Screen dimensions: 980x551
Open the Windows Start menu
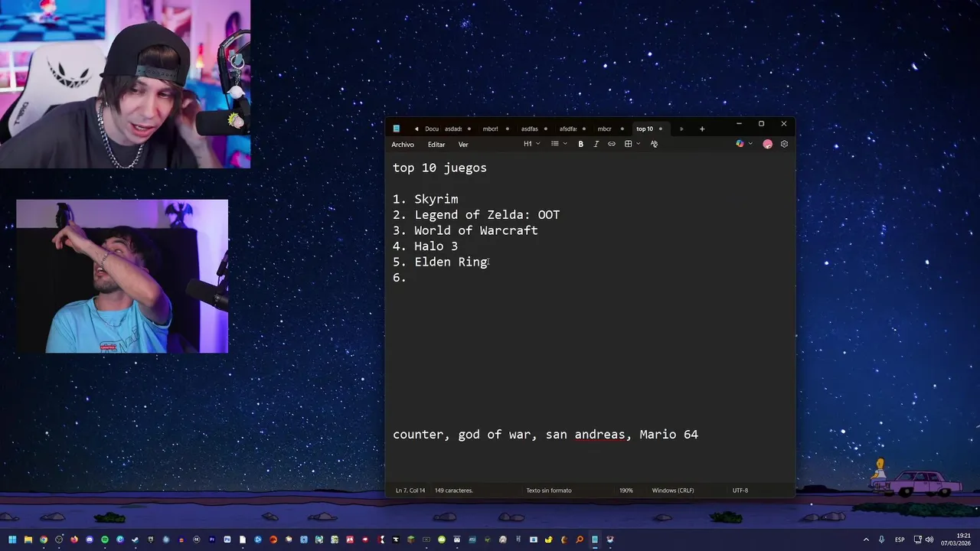(12, 540)
